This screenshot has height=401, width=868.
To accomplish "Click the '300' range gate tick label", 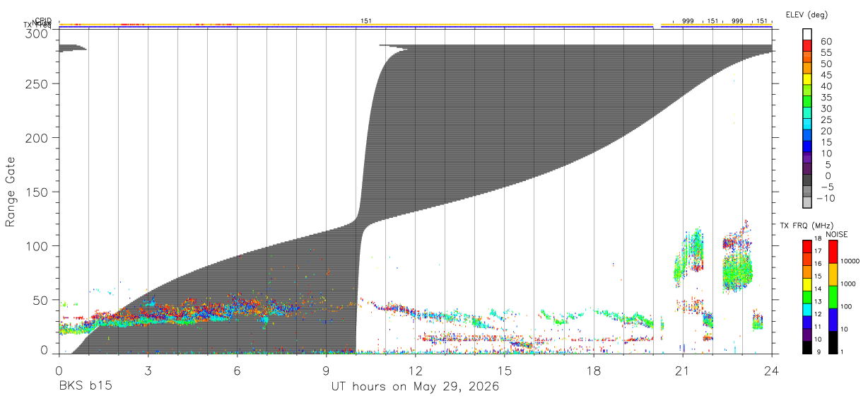I will pyautogui.click(x=37, y=33).
